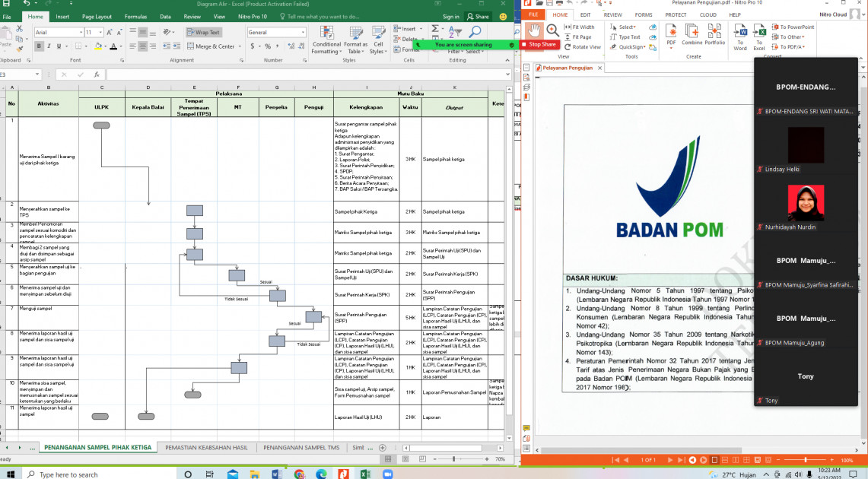Click the Nitro zoom slider handle
868x479 pixels.
tap(806, 460)
